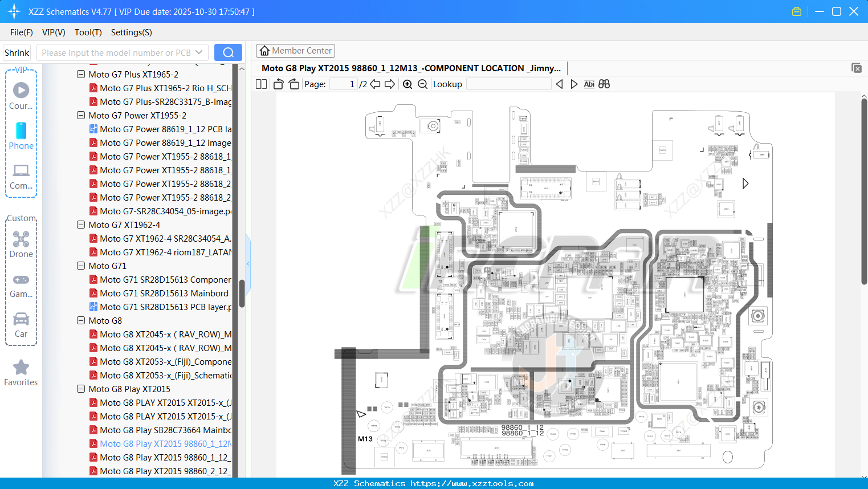This screenshot has width=868, height=489.
Task: Rotate the schematic clockwise
Action: (293, 84)
